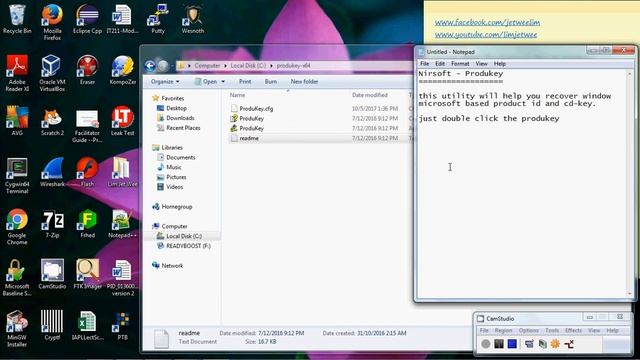Viewport: 640px width, 360px height.
Task: Select the 7-Zip desktop icon
Action: pyautogui.click(x=52, y=224)
